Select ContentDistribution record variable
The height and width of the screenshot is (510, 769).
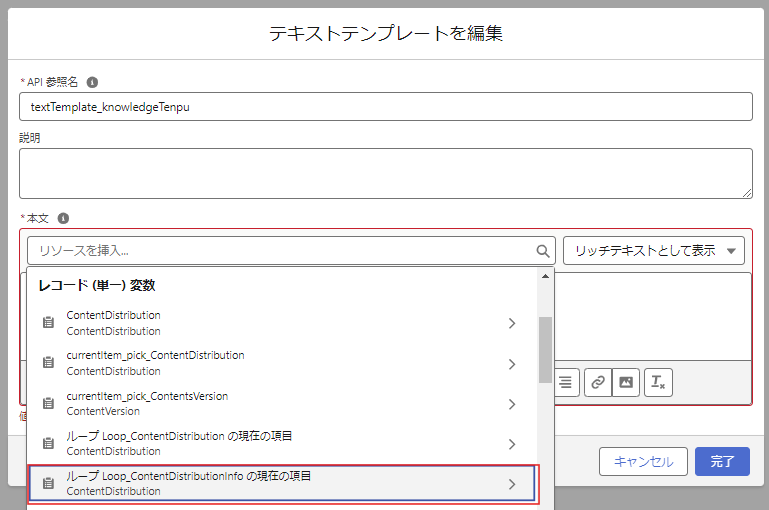click(282, 323)
